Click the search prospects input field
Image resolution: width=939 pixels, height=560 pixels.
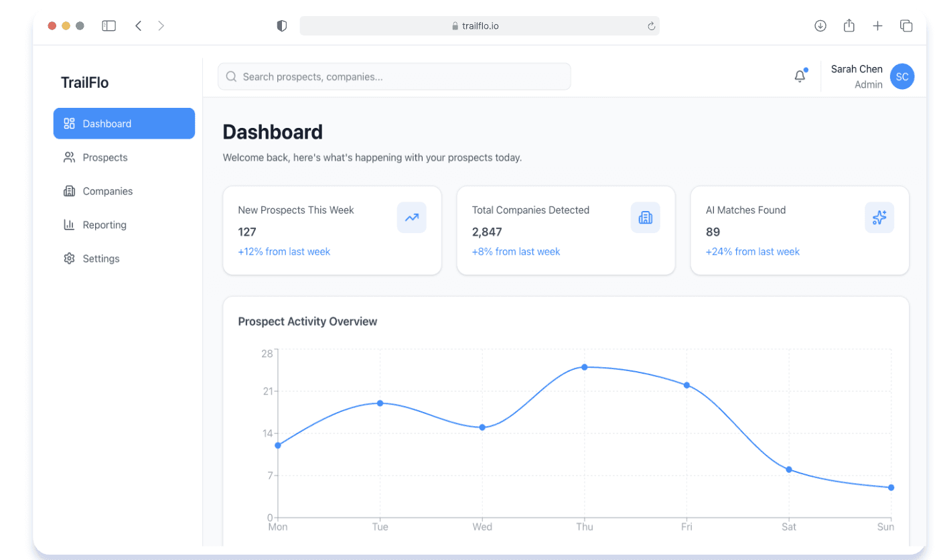(x=394, y=76)
